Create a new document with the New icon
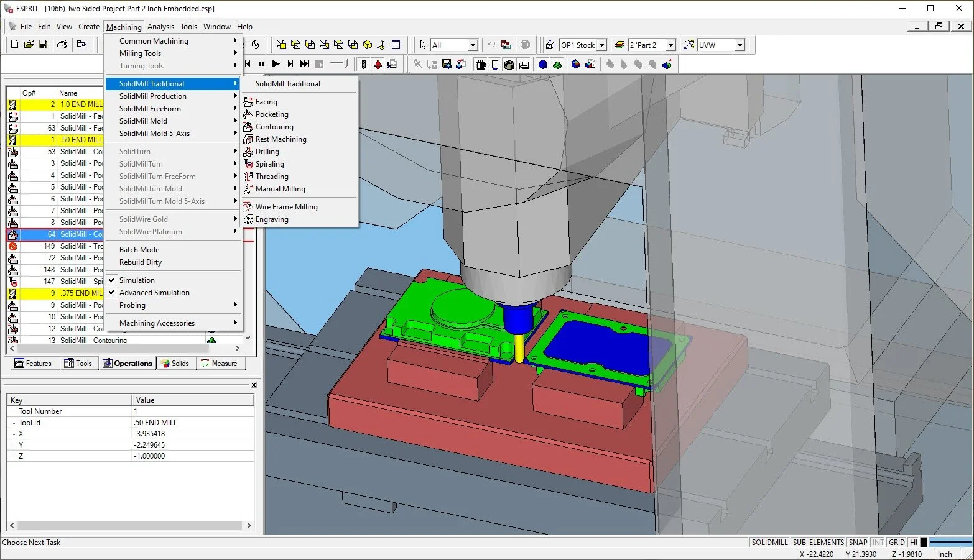This screenshot has height=560, width=974. click(15, 45)
